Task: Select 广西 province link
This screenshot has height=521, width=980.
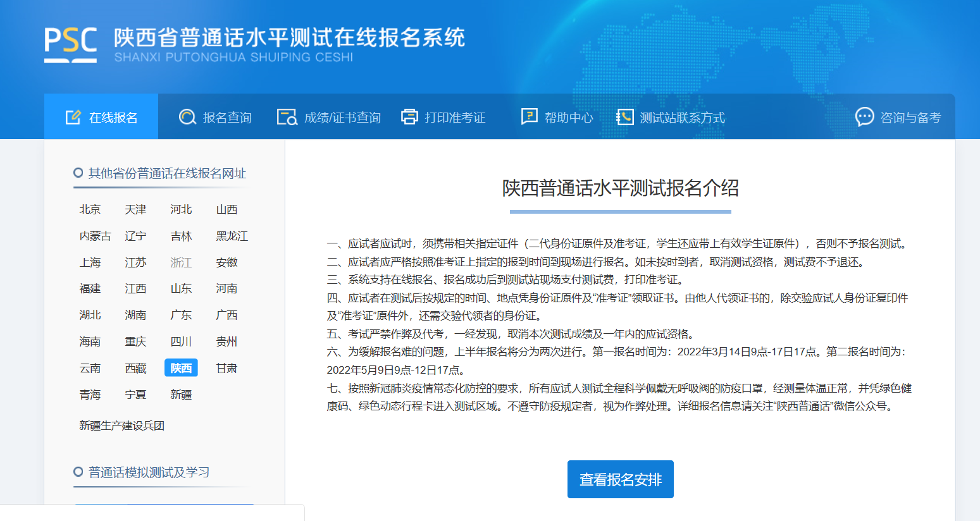Action: (226, 315)
